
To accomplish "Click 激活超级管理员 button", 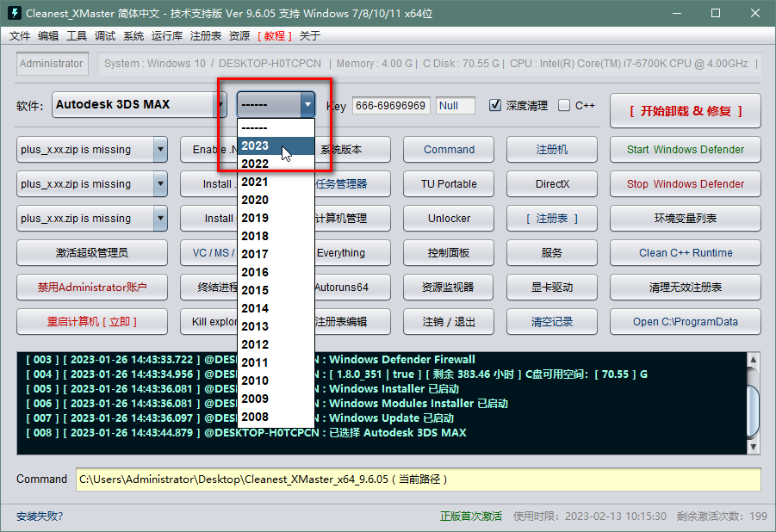I will [x=92, y=252].
